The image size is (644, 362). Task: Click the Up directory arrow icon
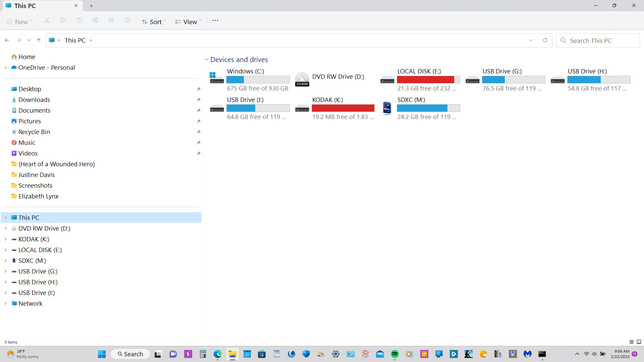pos(39,40)
